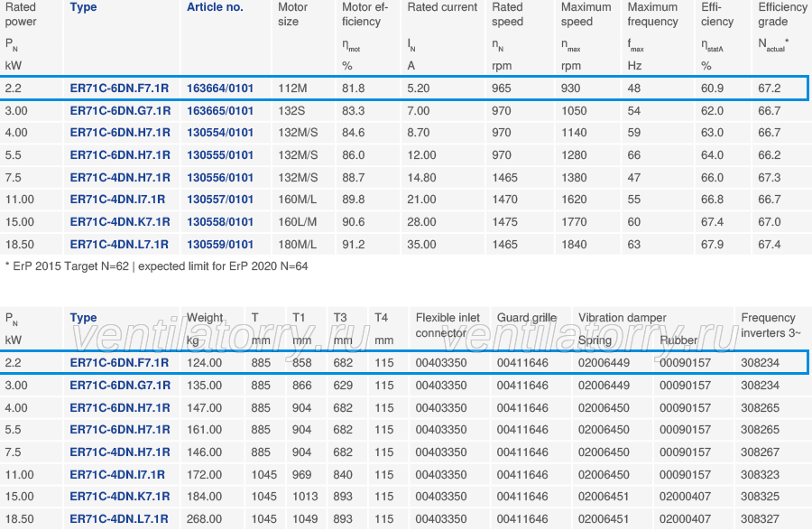Open ER71C-6DN.G7.1R type link beside article 163665/0101
Image resolution: width=812 pixels, height=531 pixels.
120,111
